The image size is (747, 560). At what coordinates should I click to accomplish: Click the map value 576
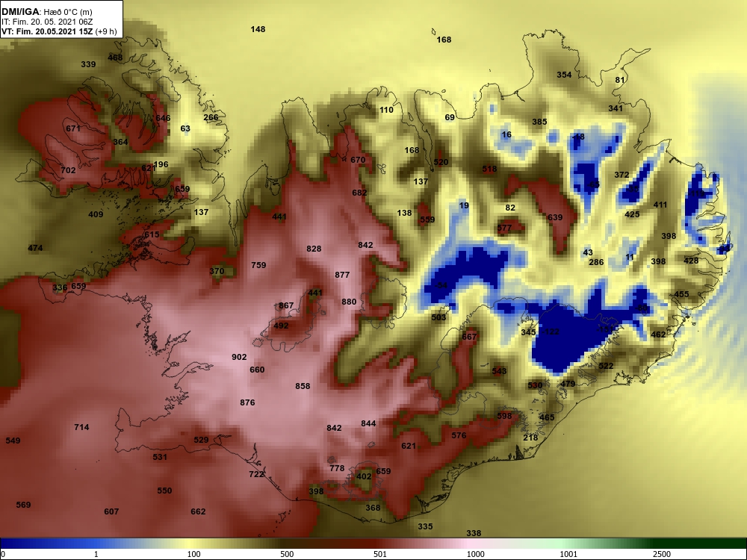pyautogui.click(x=459, y=436)
